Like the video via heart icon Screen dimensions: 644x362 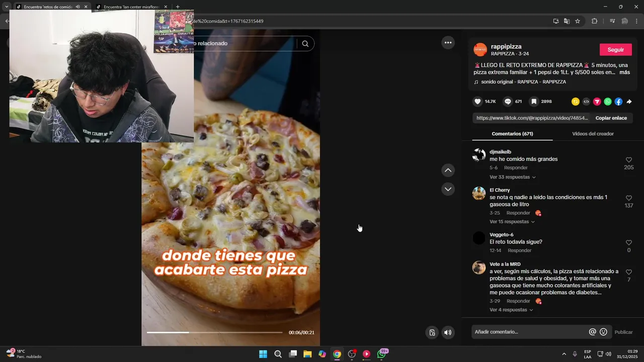pyautogui.click(x=477, y=102)
